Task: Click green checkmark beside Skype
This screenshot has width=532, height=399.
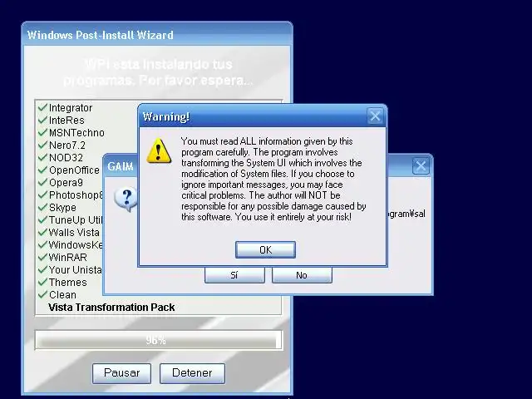Action: point(42,207)
